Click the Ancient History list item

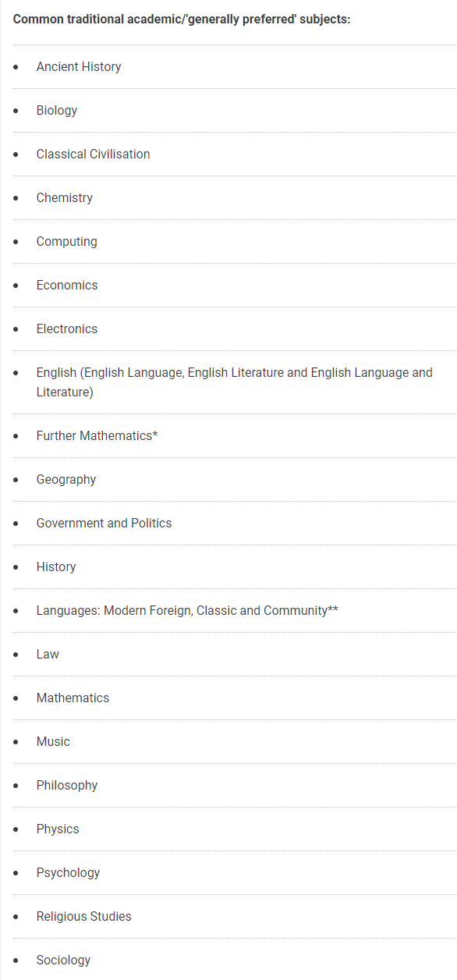point(79,67)
